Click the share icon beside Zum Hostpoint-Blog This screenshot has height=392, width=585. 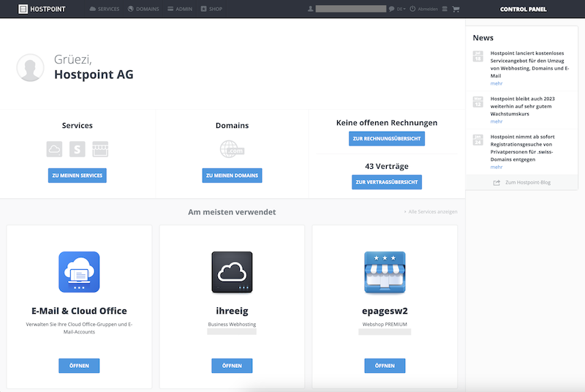tap(497, 182)
